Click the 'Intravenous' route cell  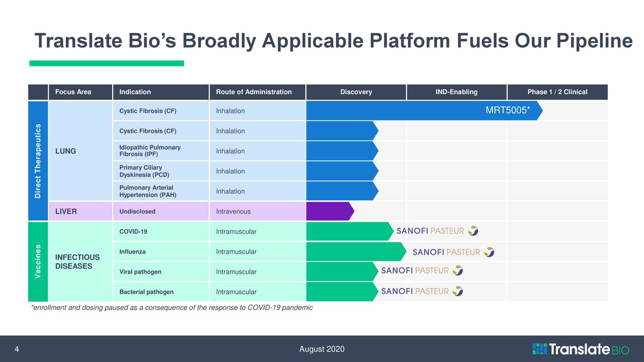click(x=257, y=211)
